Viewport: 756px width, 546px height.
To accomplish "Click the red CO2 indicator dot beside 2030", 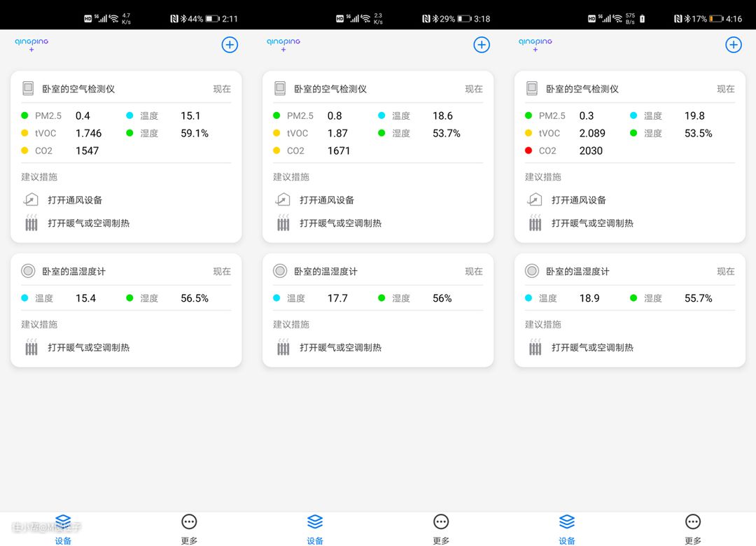I will [528, 150].
